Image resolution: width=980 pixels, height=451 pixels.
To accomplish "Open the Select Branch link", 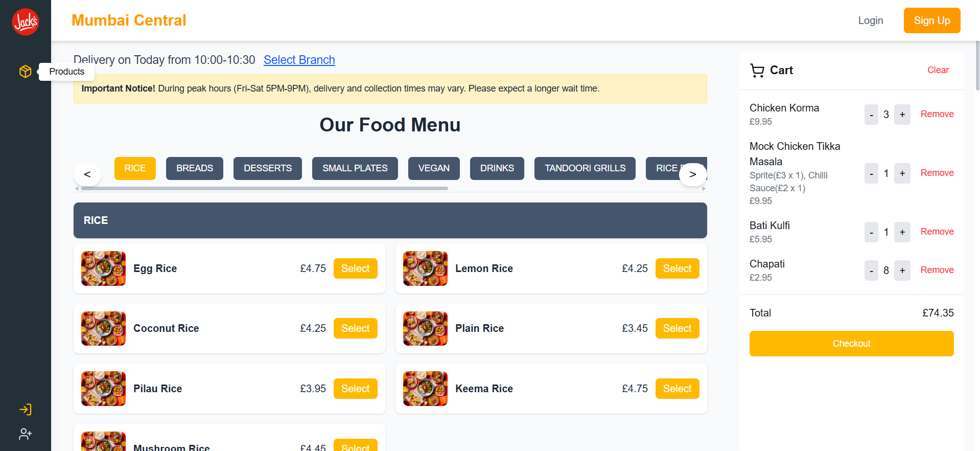I will point(299,60).
